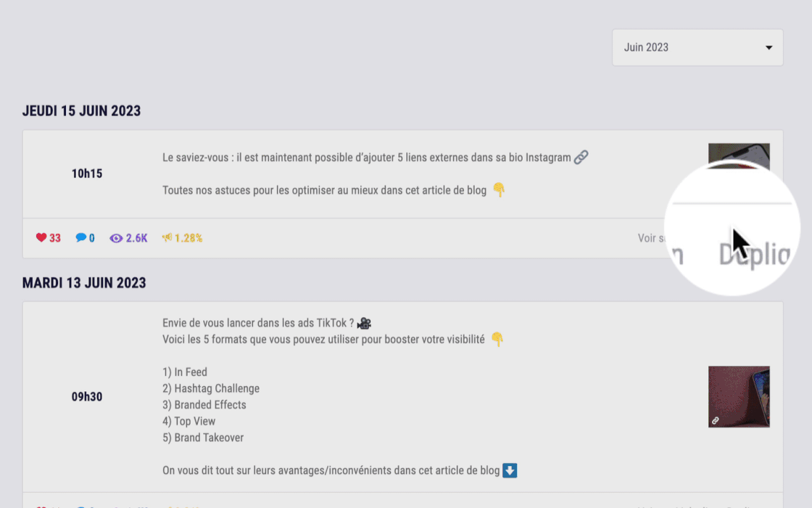Click the blue comment bubble icon

point(81,237)
